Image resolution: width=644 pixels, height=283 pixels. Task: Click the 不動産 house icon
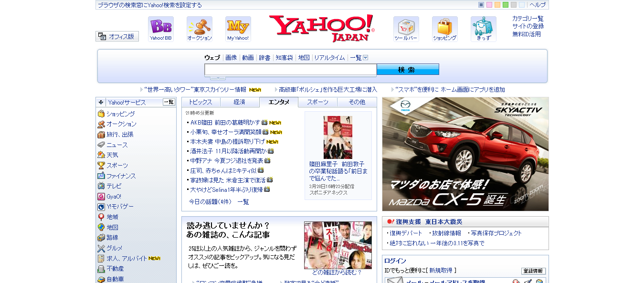(x=101, y=269)
